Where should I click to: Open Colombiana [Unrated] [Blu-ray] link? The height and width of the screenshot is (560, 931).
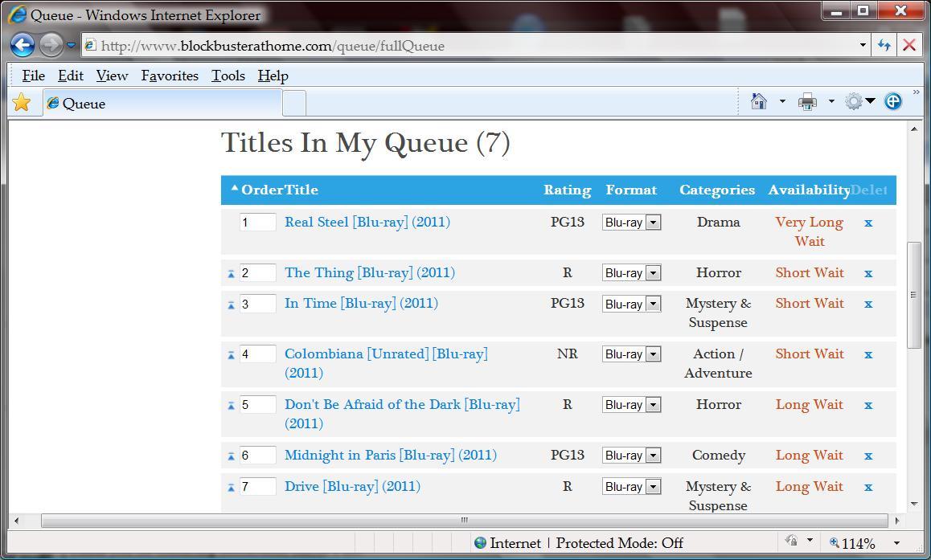[387, 363]
